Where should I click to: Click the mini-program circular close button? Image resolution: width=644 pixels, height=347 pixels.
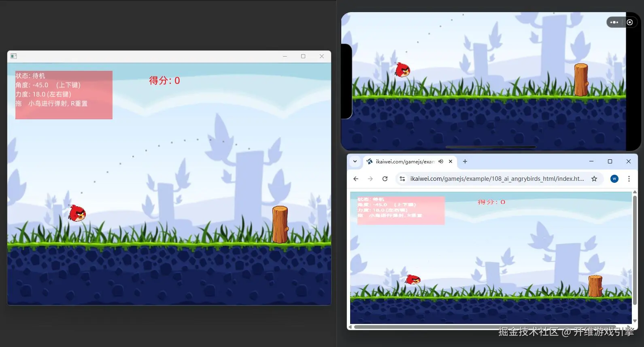[x=630, y=22]
